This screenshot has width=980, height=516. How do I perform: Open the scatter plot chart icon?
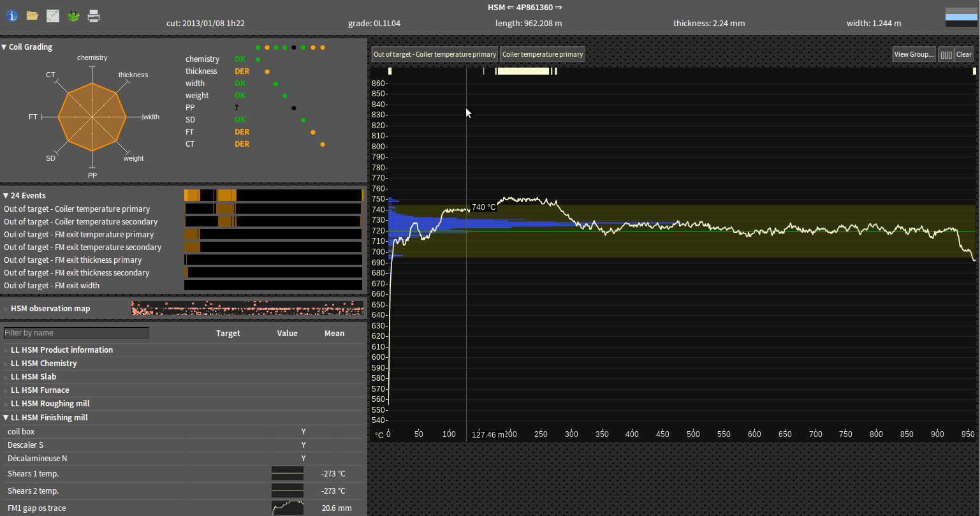(x=53, y=16)
